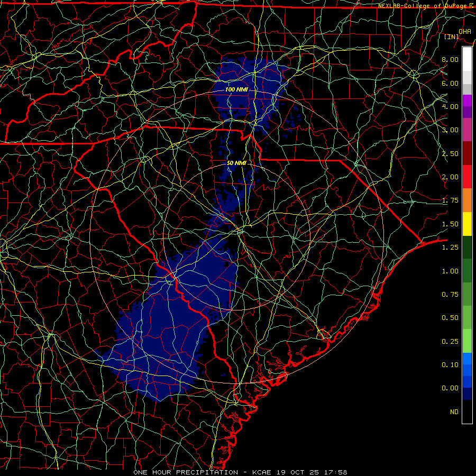This screenshot has height=476, width=476.
Task: Select the bright red 2.00 legend swatch
Action: pos(467,177)
